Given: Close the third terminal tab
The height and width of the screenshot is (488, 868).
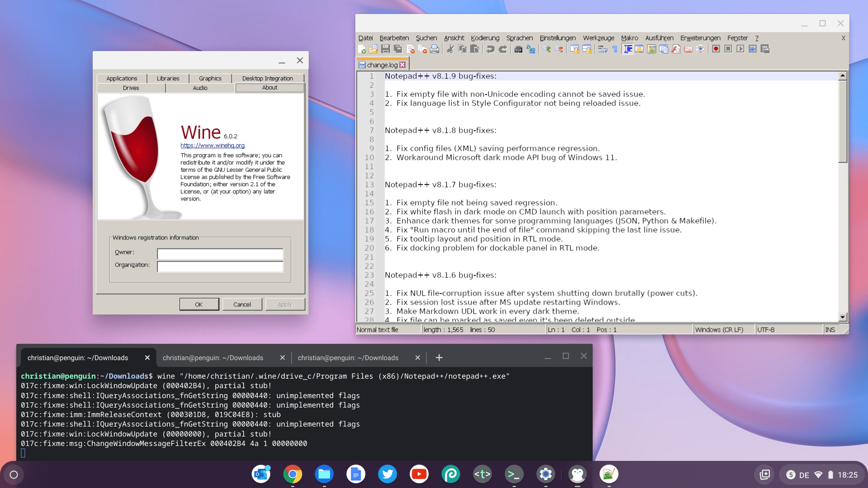Looking at the screenshot, I should pos(417,357).
